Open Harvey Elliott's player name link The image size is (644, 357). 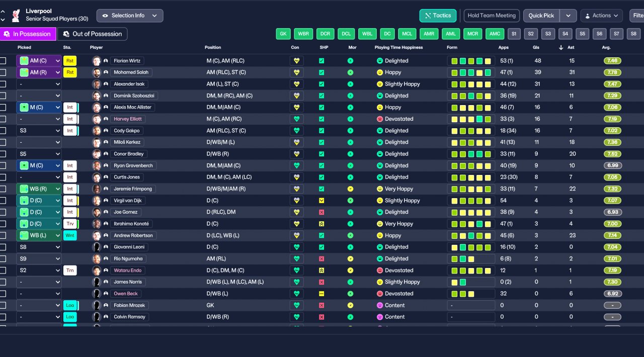pyautogui.click(x=128, y=119)
